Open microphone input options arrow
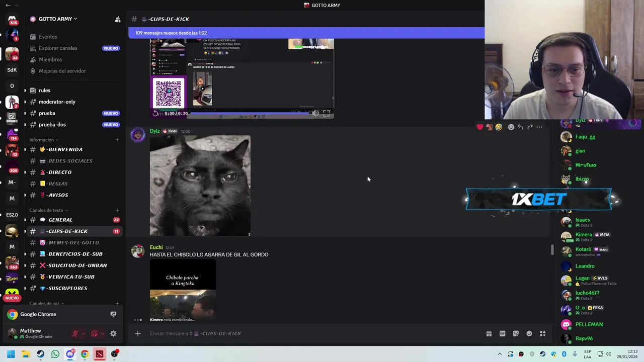This screenshot has width=644, height=362. [x=83, y=333]
